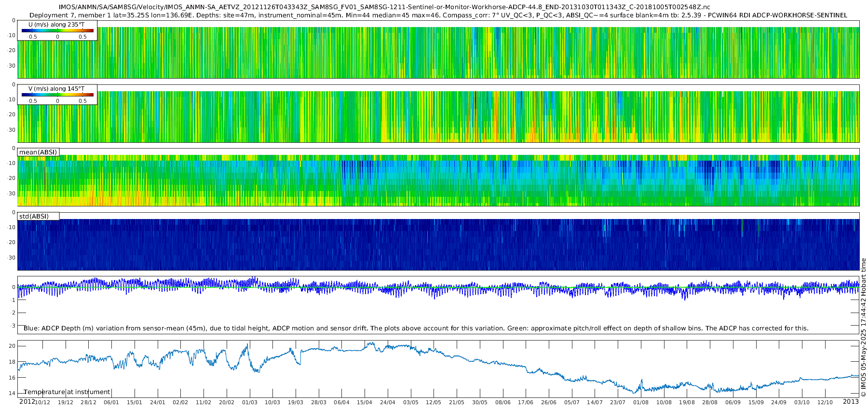Click the Deployment 7 metadata subtitle line
Image resolution: width=868 pixels, height=410 pixels.
coord(438,15)
